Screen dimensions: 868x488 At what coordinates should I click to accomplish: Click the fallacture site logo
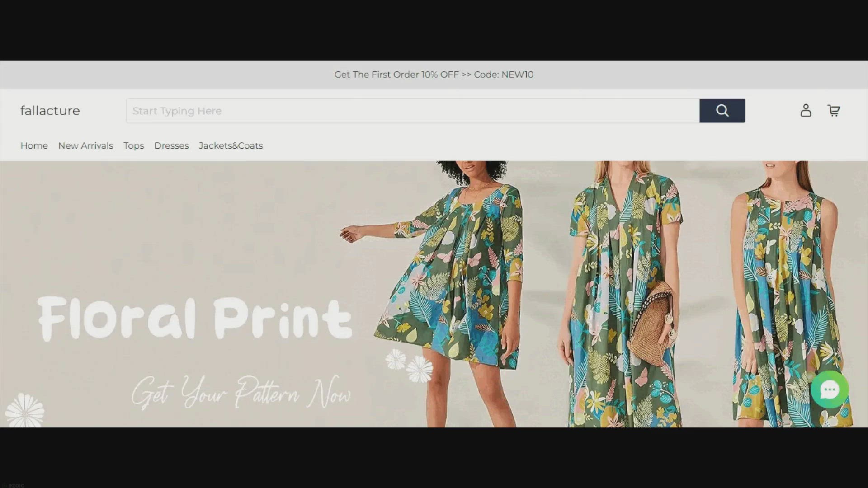[50, 111]
